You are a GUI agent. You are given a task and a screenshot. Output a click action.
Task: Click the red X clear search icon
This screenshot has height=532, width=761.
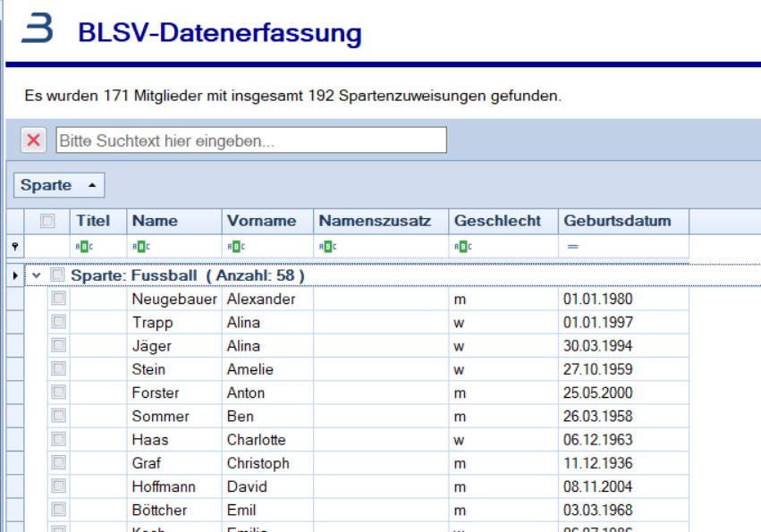coord(34,140)
